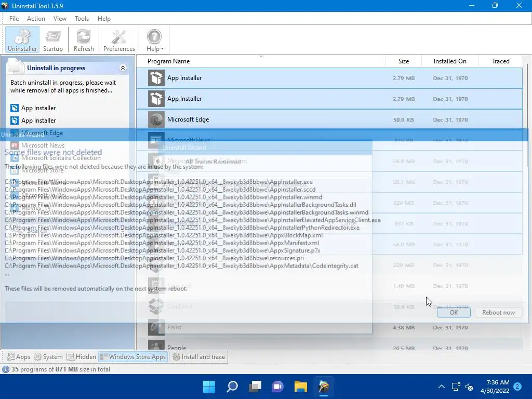Open the Uninstaller toolbar section
Viewport: 532px width, 399px height.
(x=22, y=39)
